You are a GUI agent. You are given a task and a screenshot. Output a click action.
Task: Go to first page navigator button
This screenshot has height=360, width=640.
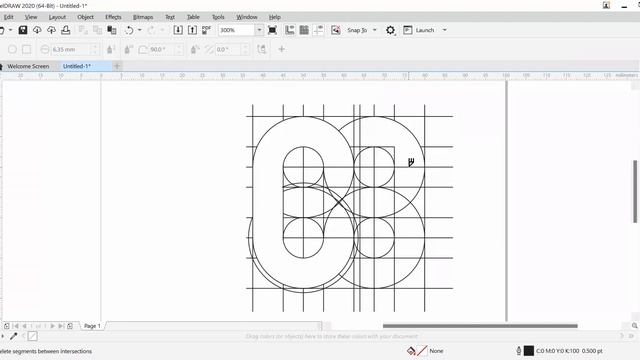16,326
